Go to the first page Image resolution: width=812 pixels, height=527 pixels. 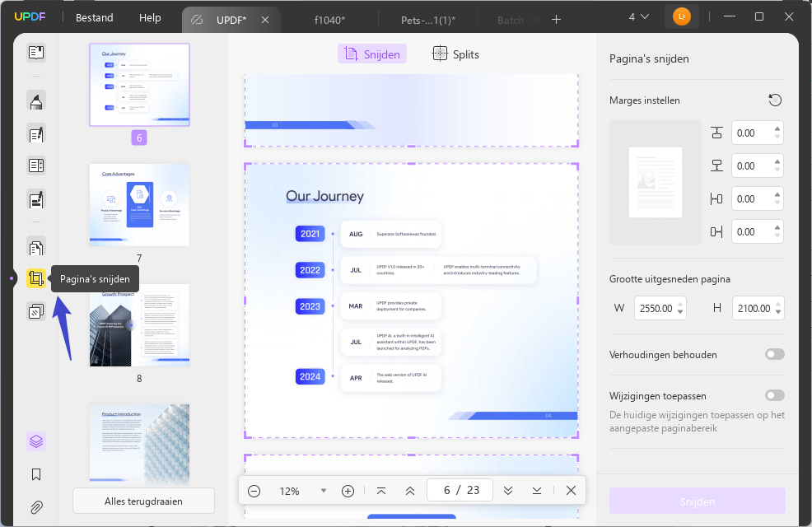pyautogui.click(x=381, y=491)
